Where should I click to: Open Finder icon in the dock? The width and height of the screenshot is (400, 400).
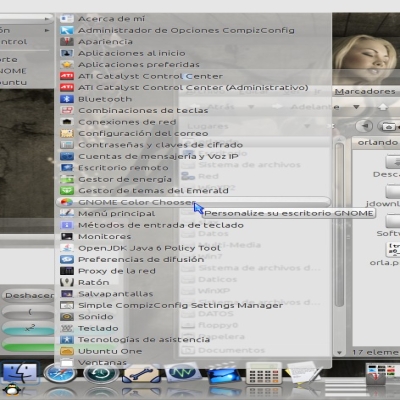pos(19,372)
